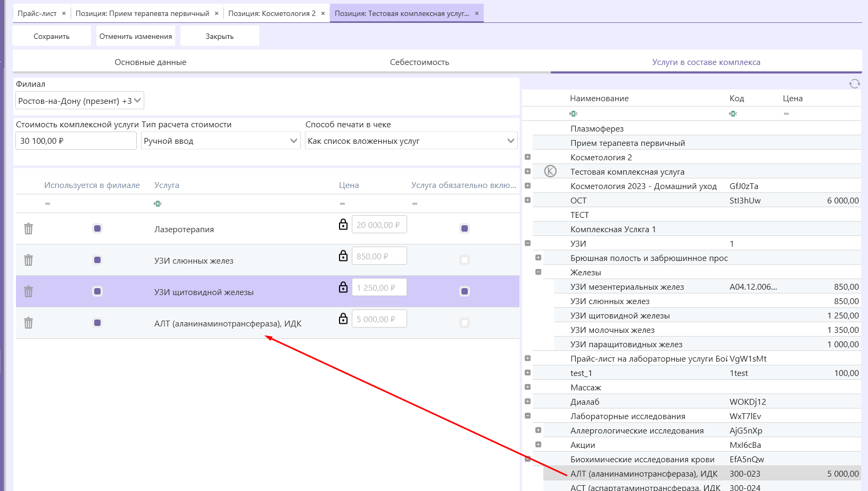Toggle the lock icon beside 5 000,00 price

[x=343, y=318]
